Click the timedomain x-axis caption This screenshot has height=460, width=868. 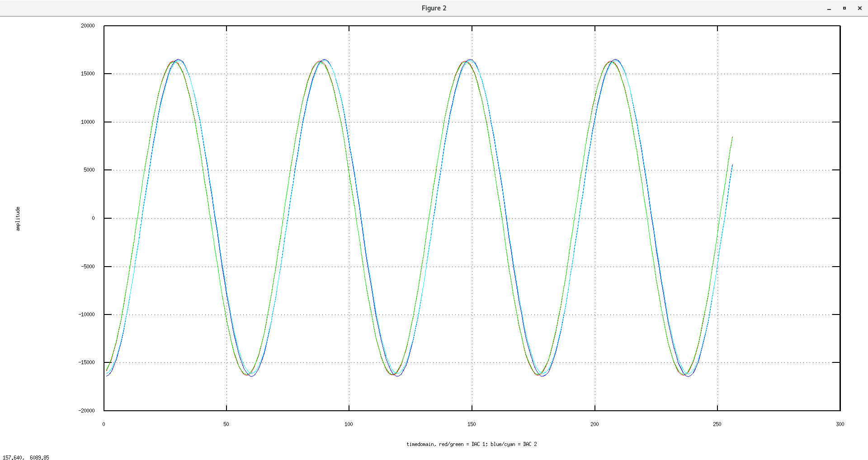pos(472,444)
